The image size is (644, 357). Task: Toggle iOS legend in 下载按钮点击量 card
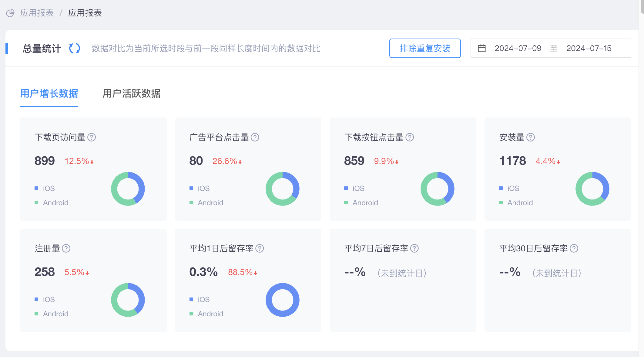[354, 189]
